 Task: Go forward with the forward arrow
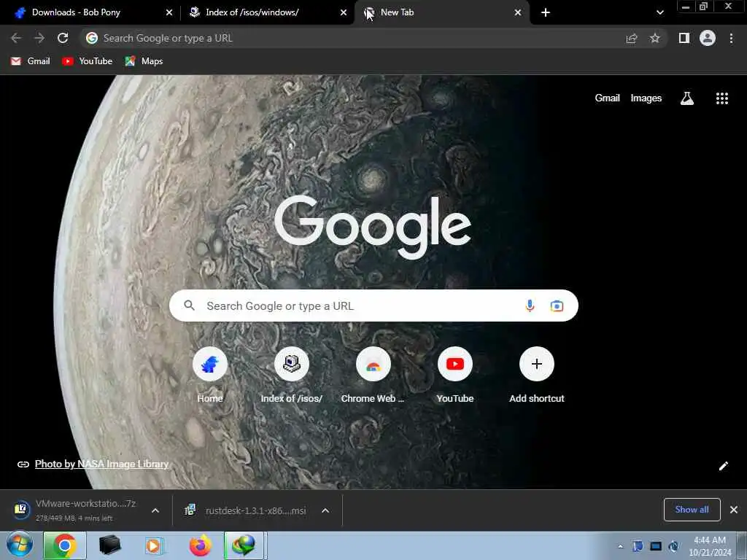coord(39,38)
